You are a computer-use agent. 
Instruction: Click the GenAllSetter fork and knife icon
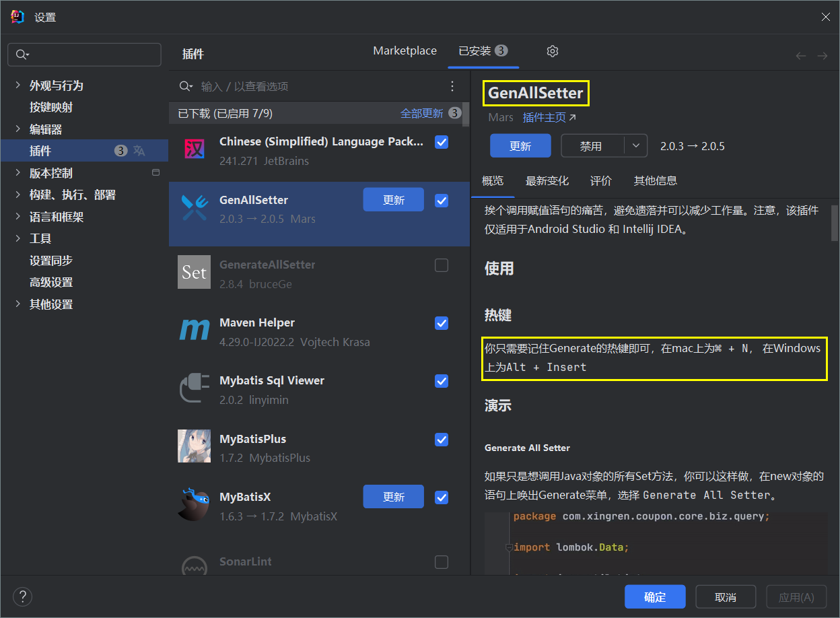[x=194, y=207]
